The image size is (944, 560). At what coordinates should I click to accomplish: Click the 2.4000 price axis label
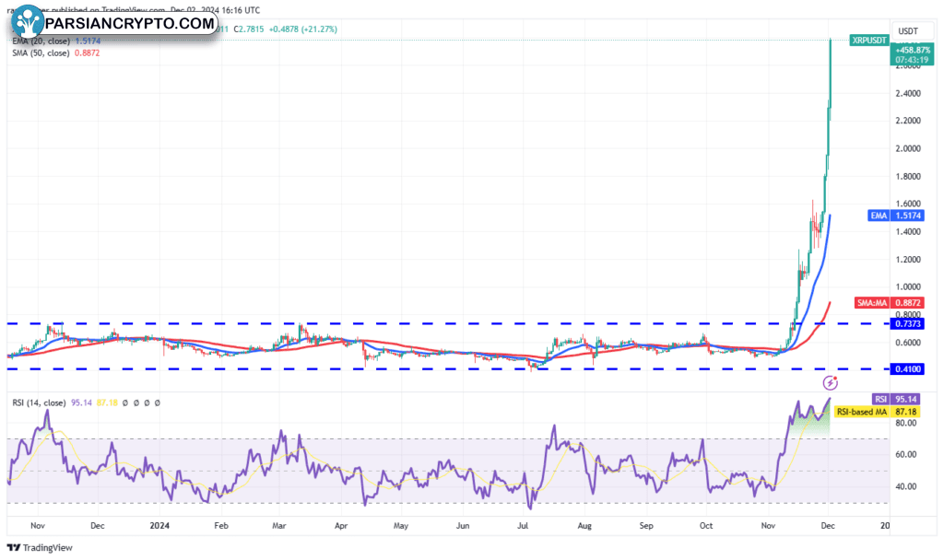(x=908, y=93)
